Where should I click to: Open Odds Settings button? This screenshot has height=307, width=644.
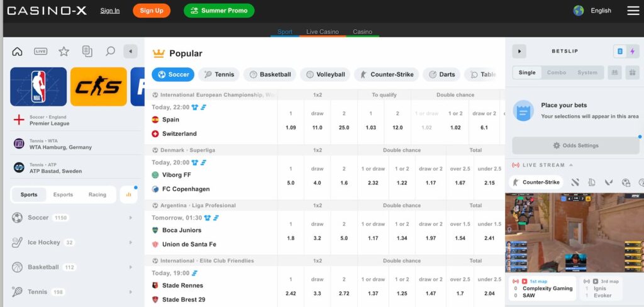pyautogui.click(x=575, y=145)
